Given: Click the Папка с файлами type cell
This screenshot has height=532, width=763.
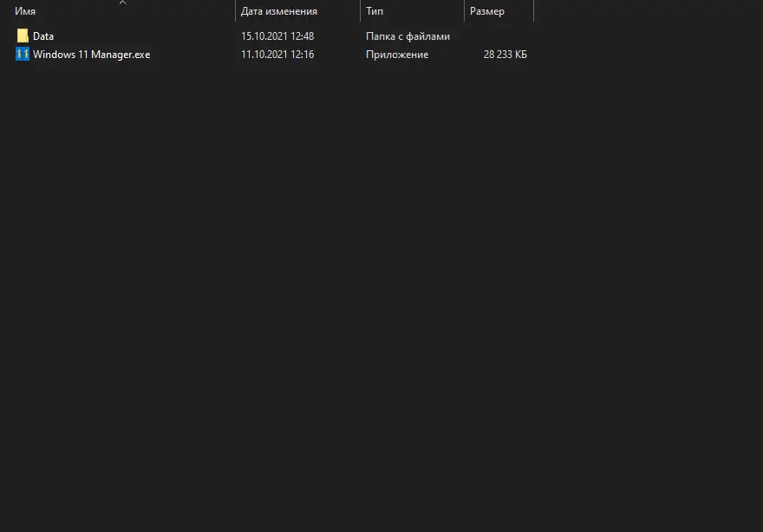Looking at the screenshot, I should coord(408,36).
